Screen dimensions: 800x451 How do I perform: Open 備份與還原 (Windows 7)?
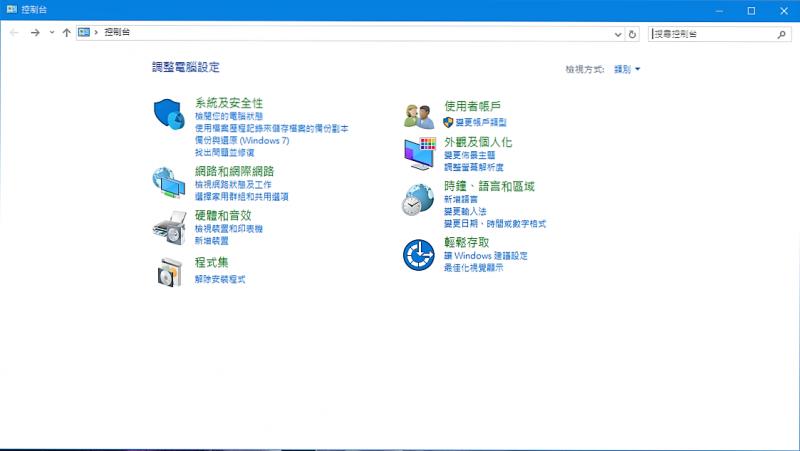(x=242, y=140)
